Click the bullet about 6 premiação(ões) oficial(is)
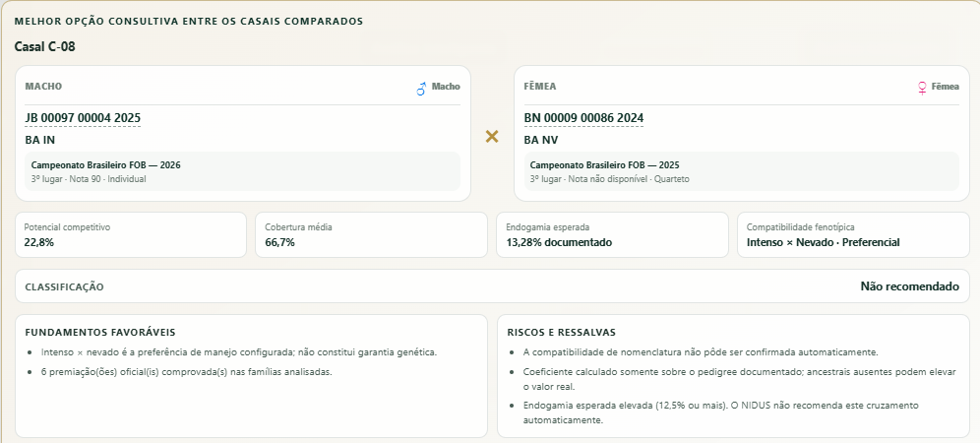Screen dimensions: 980x443 tap(187, 372)
